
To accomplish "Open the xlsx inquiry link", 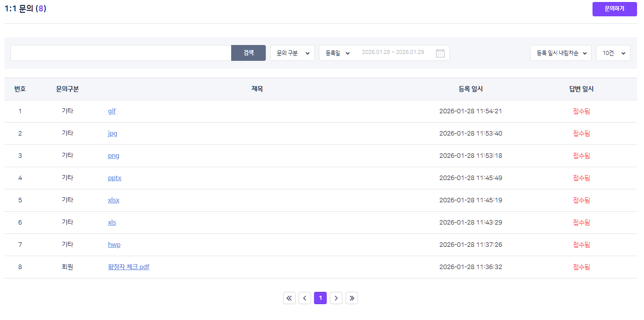I will coord(113,200).
